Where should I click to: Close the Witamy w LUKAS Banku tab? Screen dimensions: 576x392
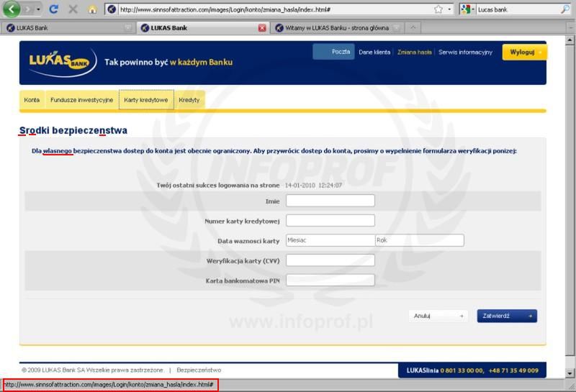click(x=397, y=28)
